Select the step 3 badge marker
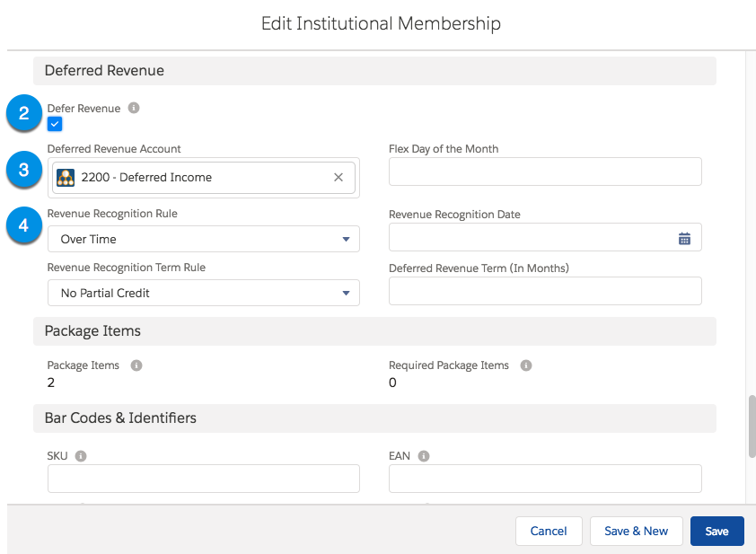The width and height of the screenshot is (756, 554). [24, 170]
